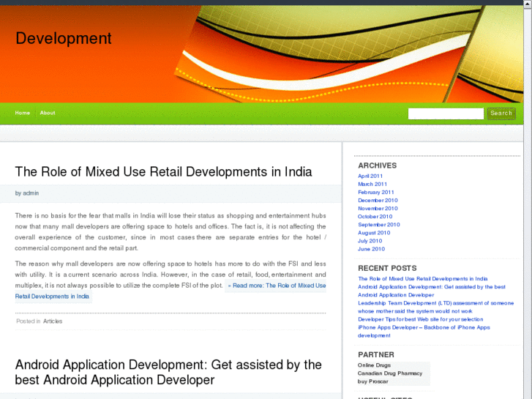Open recent post Developer Tips for best Web site

click(x=420, y=319)
